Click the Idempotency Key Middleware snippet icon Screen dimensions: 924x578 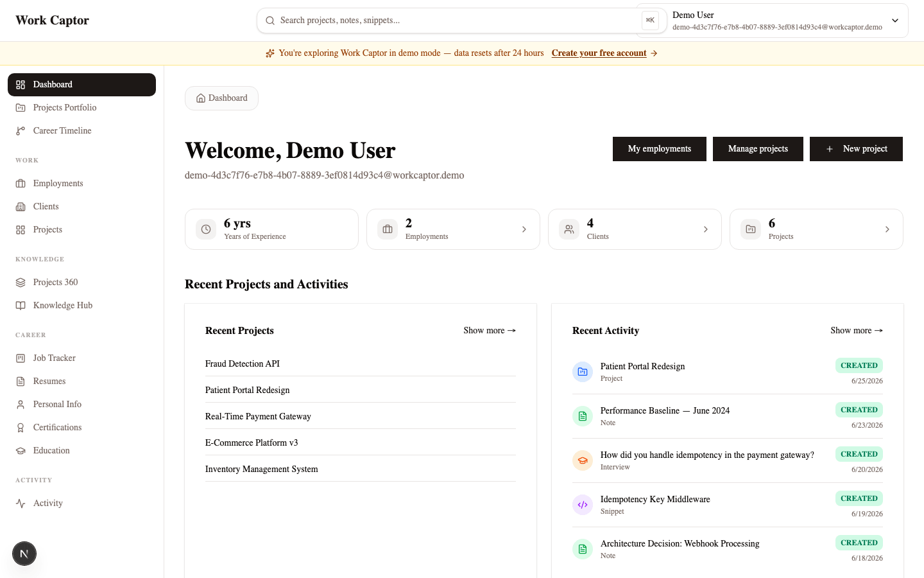(583, 505)
